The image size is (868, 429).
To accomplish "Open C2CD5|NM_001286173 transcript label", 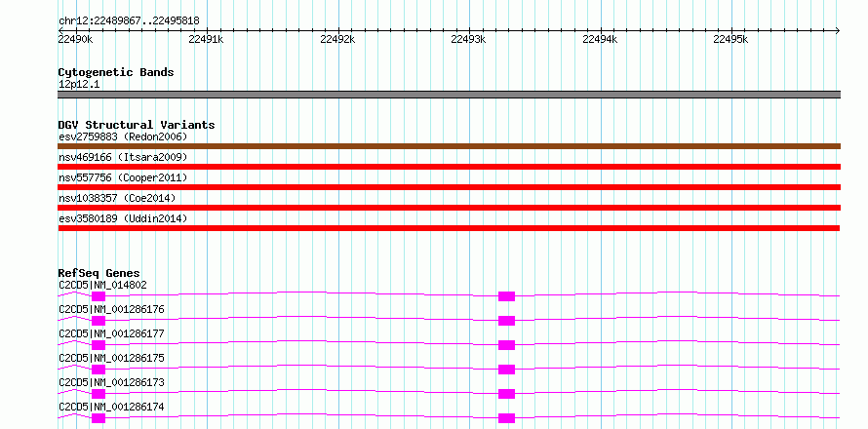I will [111, 382].
